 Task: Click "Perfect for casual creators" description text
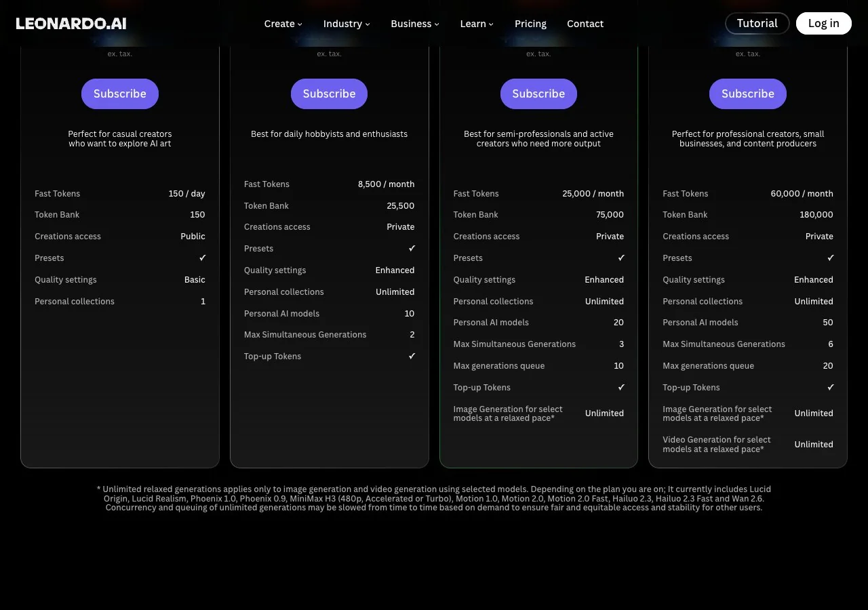click(120, 139)
